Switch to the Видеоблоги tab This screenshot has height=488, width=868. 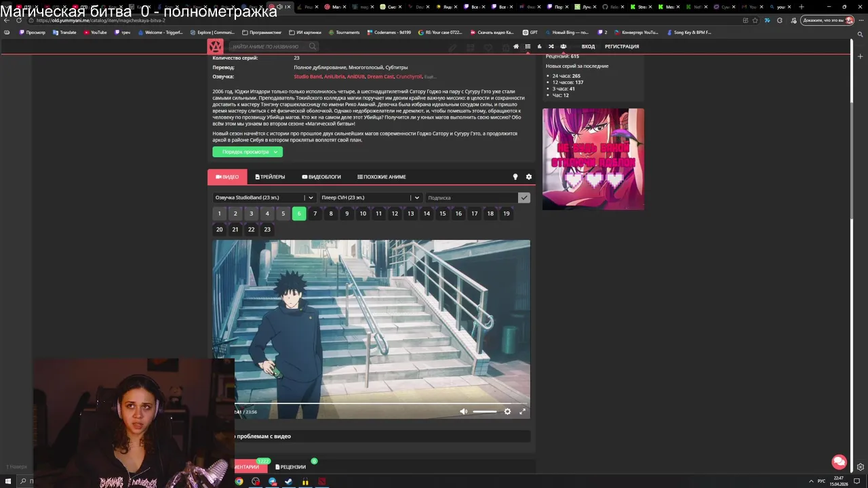click(321, 177)
